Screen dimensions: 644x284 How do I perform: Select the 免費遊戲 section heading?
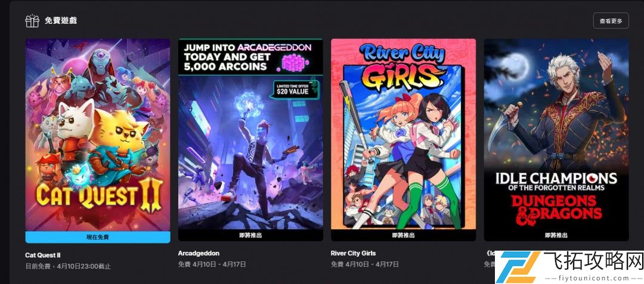61,20
